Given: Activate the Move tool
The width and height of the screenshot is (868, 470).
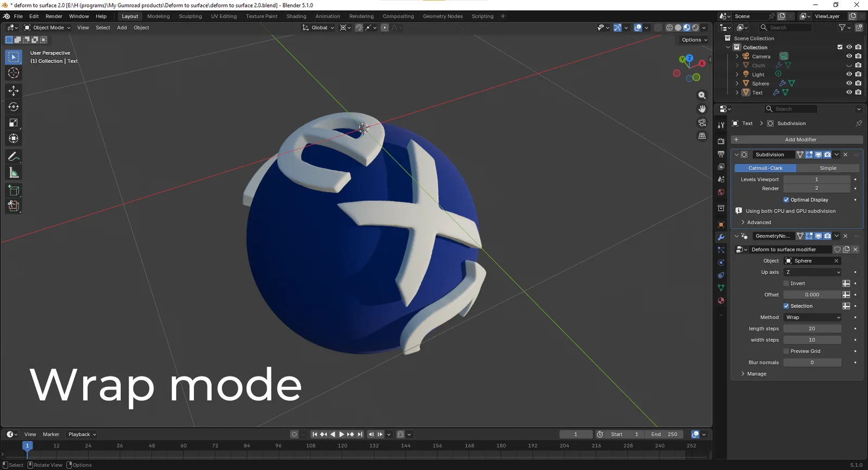Looking at the screenshot, I should [x=14, y=91].
